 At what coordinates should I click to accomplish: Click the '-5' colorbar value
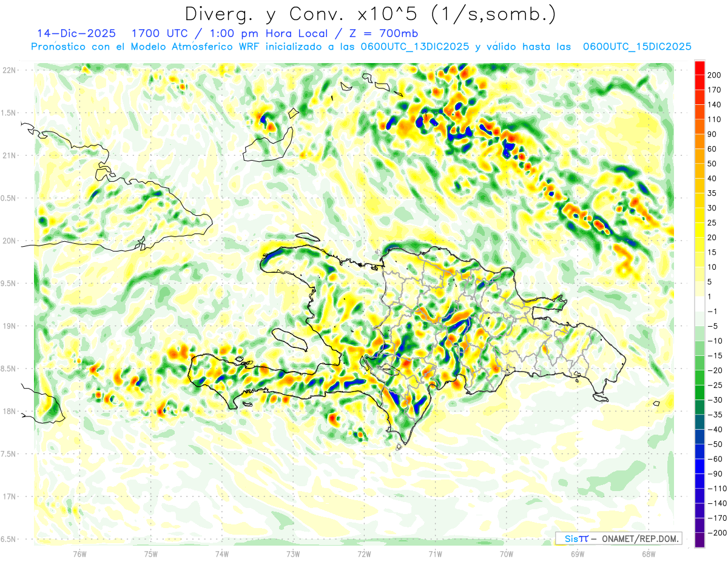pyautogui.click(x=712, y=326)
